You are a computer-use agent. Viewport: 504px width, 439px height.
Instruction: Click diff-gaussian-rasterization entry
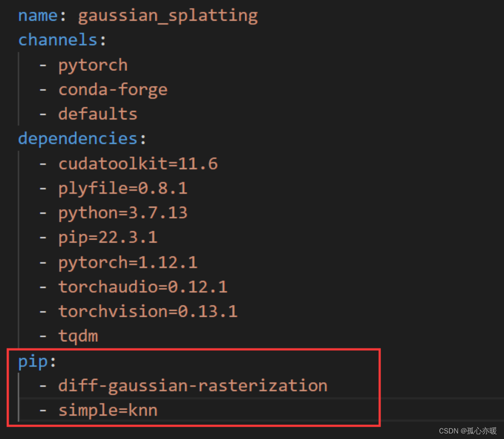pos(193,386)
